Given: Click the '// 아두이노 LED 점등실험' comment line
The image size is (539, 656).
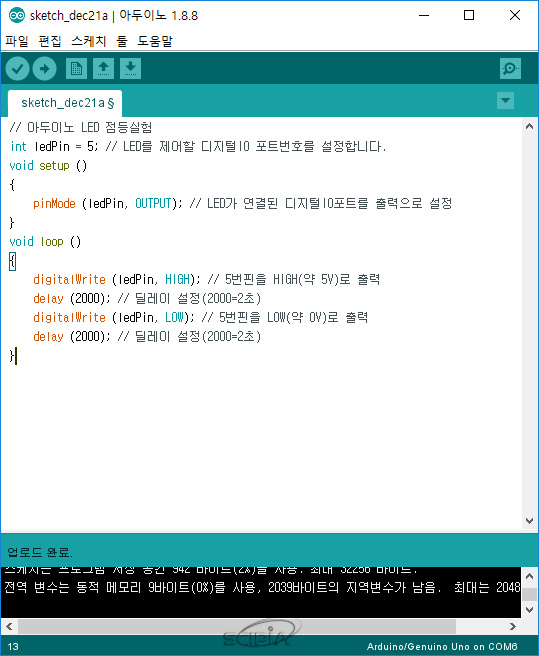Looking at the screenshot, I should coord(81,127).
